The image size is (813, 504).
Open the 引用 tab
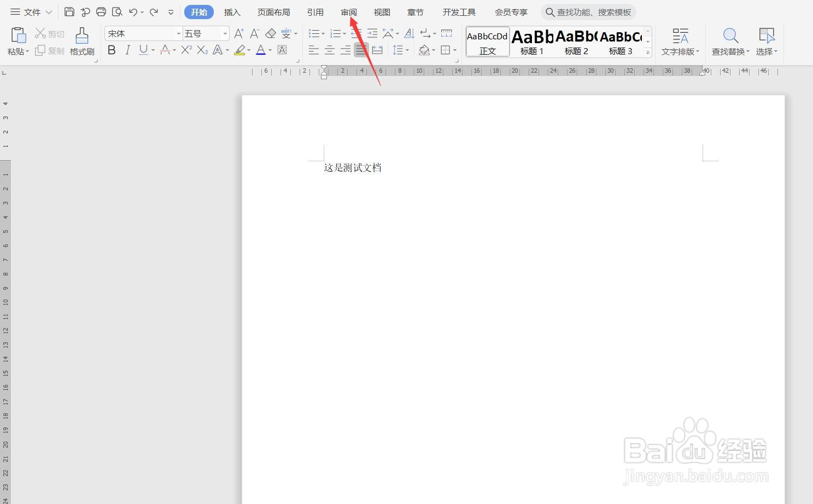tap(315, 12)
